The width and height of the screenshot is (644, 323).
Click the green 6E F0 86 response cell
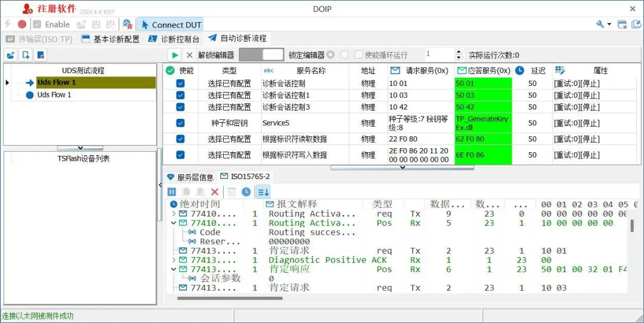click(483, 155)
